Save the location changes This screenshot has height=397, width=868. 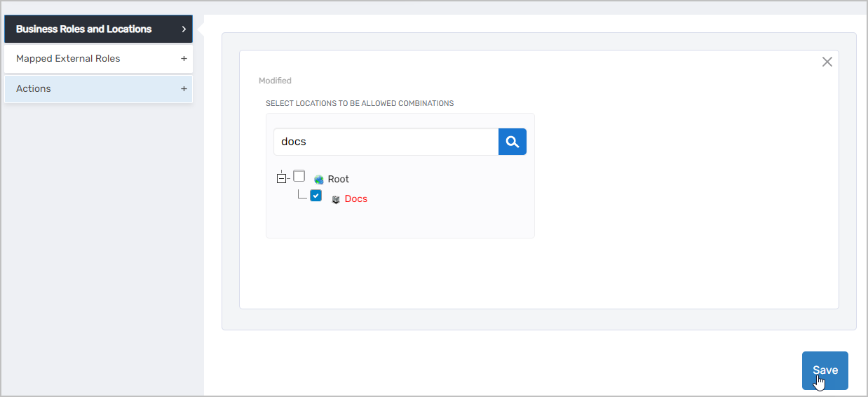[825, 370]
